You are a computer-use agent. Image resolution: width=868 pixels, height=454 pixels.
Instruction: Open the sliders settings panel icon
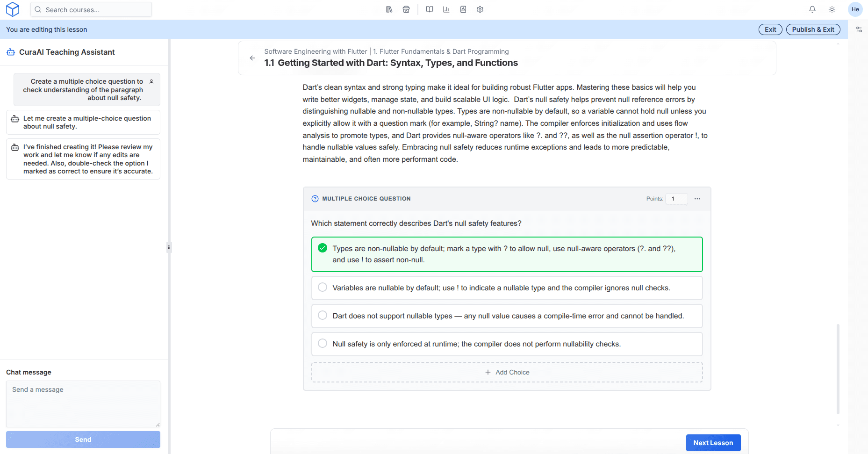859,29
